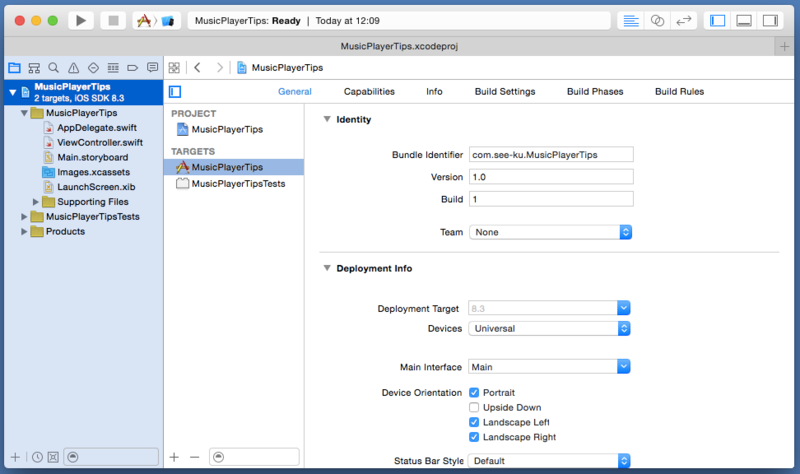Open the Project navigator
Image resolution: width=800 pixels, height=474 pixels.
tap(14, 67)
